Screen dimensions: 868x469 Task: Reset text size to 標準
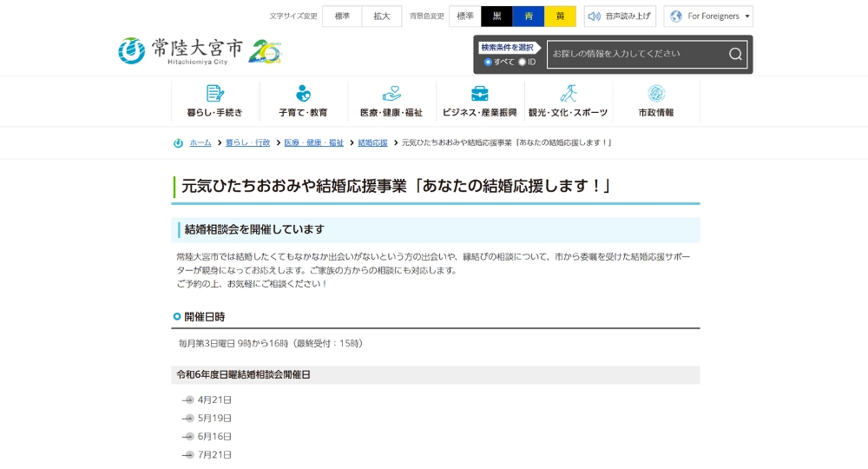(x=342, y=17)
